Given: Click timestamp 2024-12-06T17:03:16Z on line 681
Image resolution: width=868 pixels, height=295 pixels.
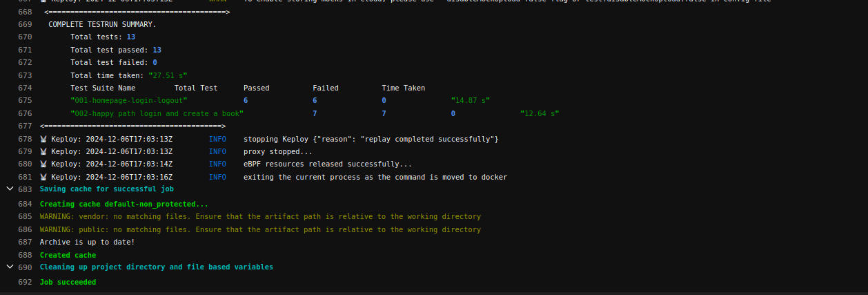Looking at the screenshot, I should (129, 178).
